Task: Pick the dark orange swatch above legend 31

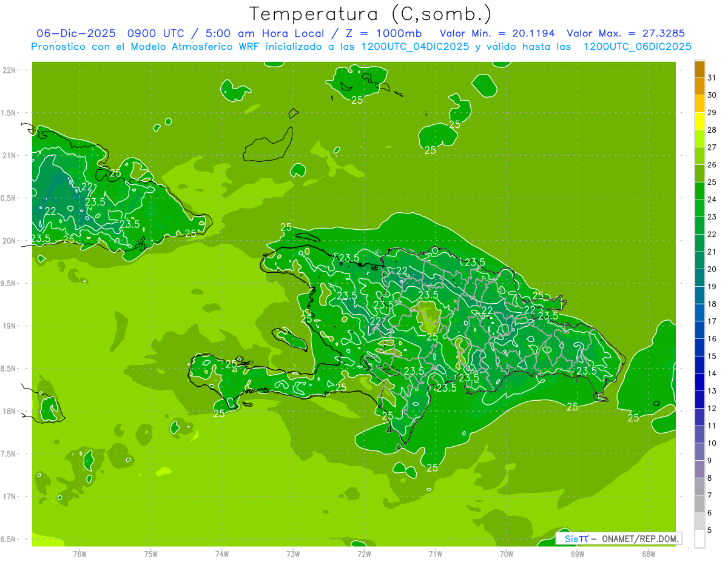Action: click(x=699, y=70)
